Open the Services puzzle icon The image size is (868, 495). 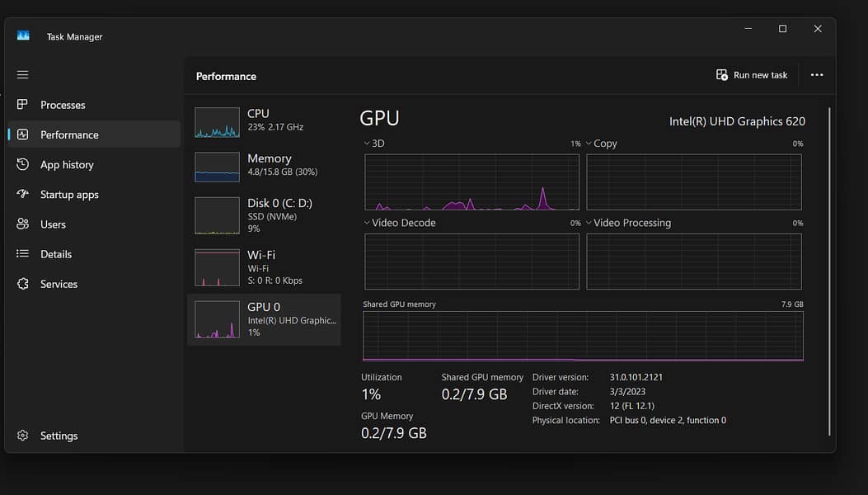click(23, 284)
